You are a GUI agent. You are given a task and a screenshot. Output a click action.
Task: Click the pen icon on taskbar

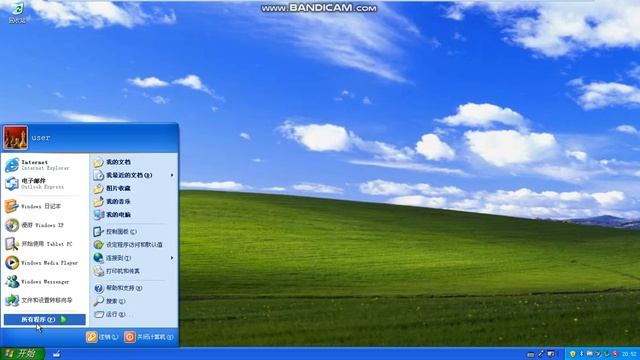click(x=541, y=354)
